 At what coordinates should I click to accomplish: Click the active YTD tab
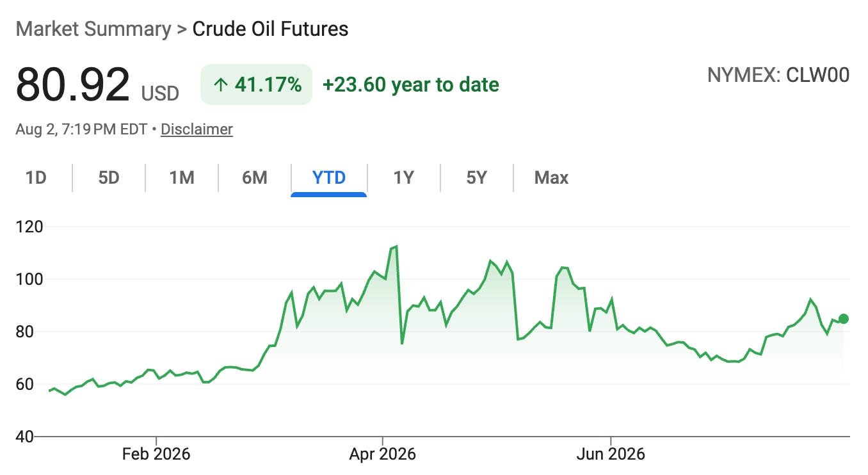coord(329,177)
